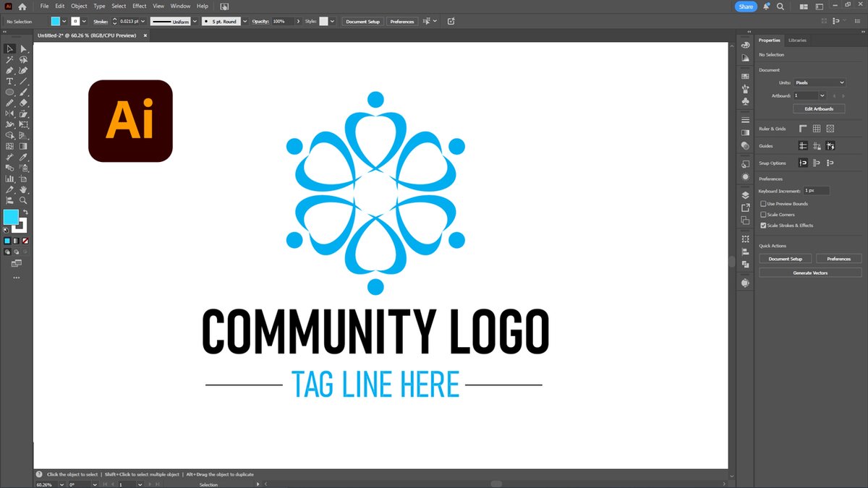Viewport: 868px width, 488px height.
Task: Click the Edit Artboards button
Action: 819,108
